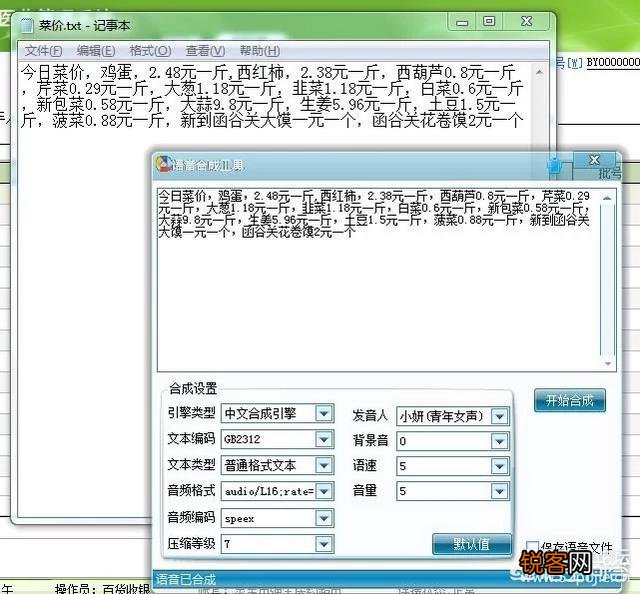The width and height of the screenshot is (640, 594).
Task: Click the Notepad document icon in title bar
Action: click(x=27, y=25)
